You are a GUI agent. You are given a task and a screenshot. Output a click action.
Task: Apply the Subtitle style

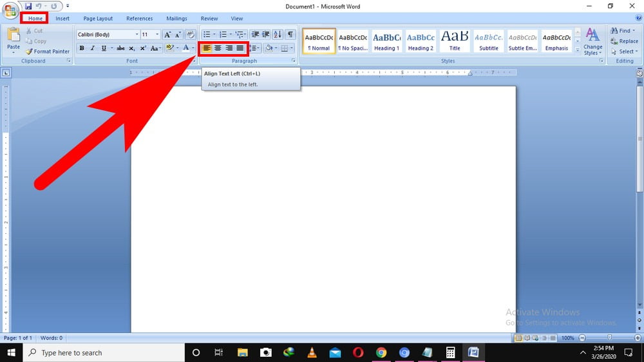click(x=489, y=41)
